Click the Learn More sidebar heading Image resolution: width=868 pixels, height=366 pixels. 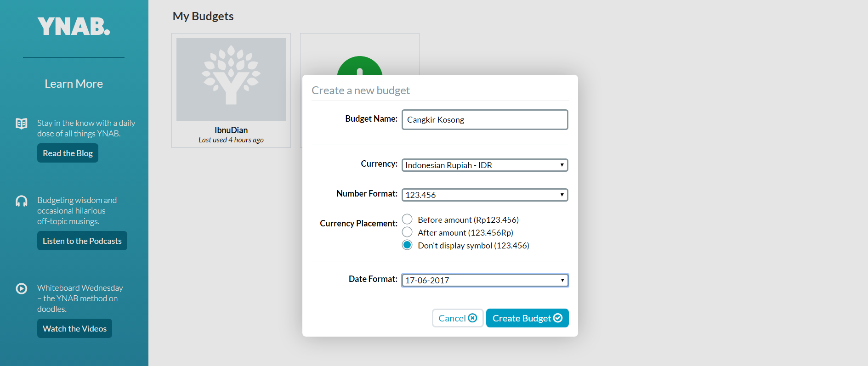tap(74, 84)
